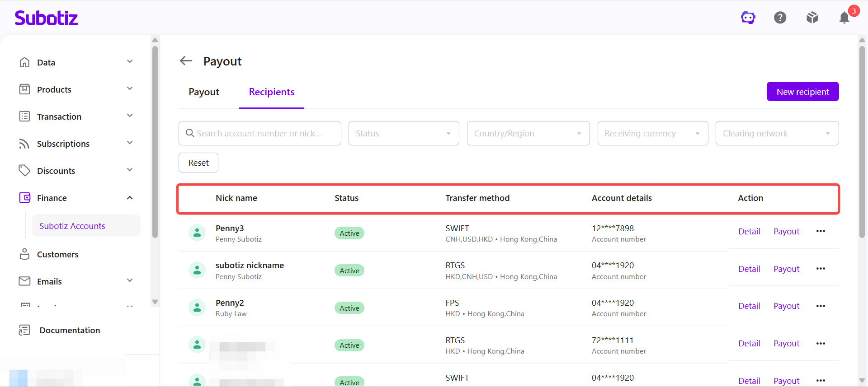This screenshot has height=387, width=868.
Task: Click the Nick name column header
Action: pos(236,198)
